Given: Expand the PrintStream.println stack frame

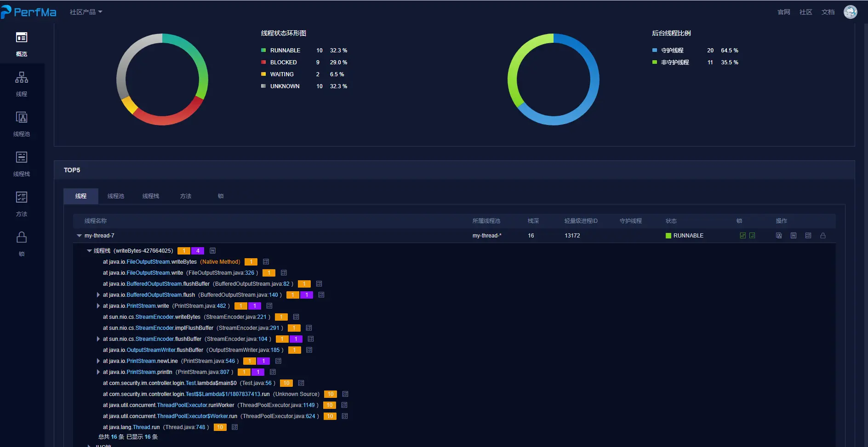Looking at the screenshot, I should tap(98, 372).
